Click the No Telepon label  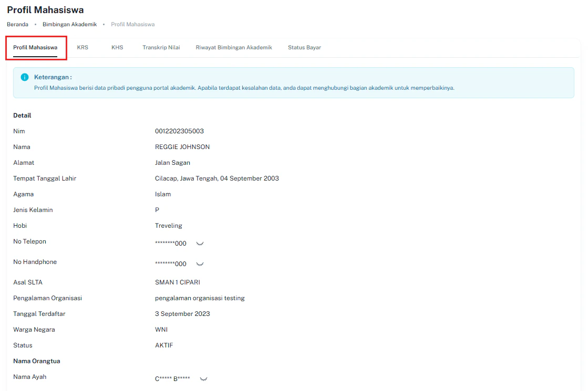(x=29, y=241)
